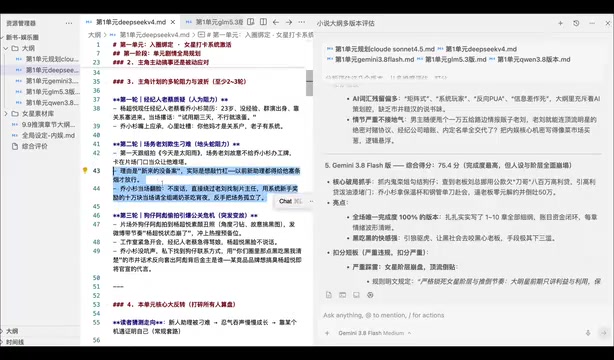Open the three-dot menu beside the Chat popup
614x360 pixels.
pos(311,201)
